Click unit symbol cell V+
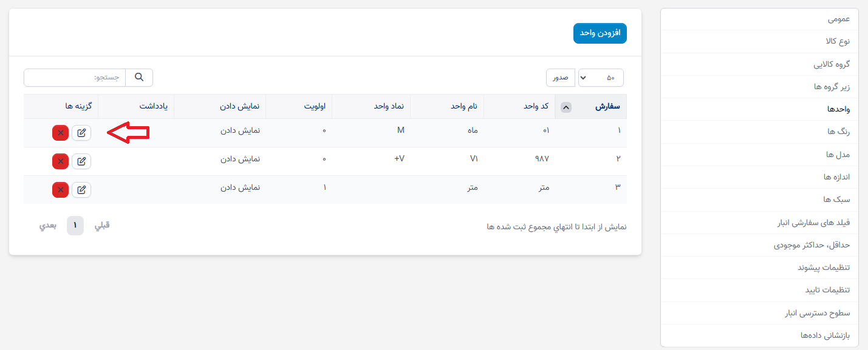This screenshot has height=350, width=868. 400,158
